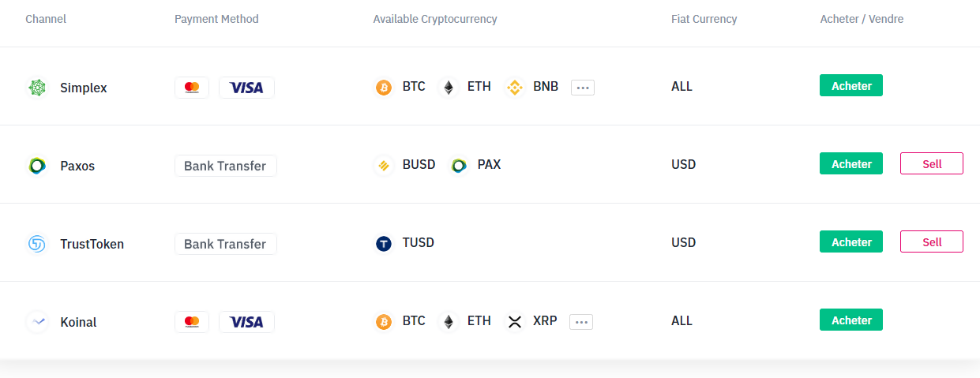Expand more cryptocurrencies in Simplex row
Screen dimensions: 980x378
point(583,88)
